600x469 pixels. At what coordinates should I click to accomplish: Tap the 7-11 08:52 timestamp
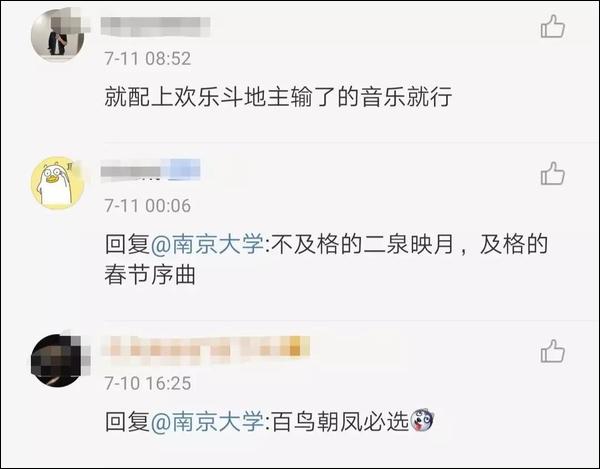(148, 59)
